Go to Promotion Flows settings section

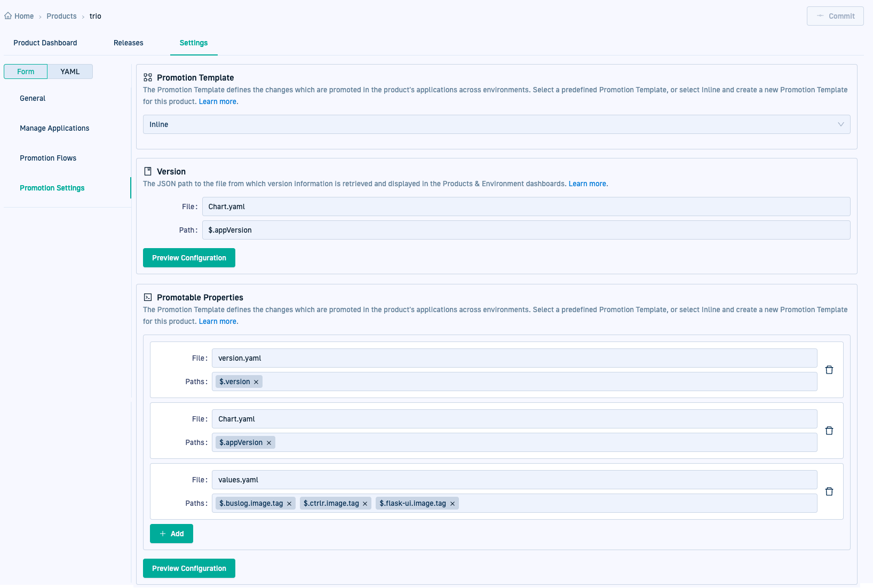pos(48,158)
